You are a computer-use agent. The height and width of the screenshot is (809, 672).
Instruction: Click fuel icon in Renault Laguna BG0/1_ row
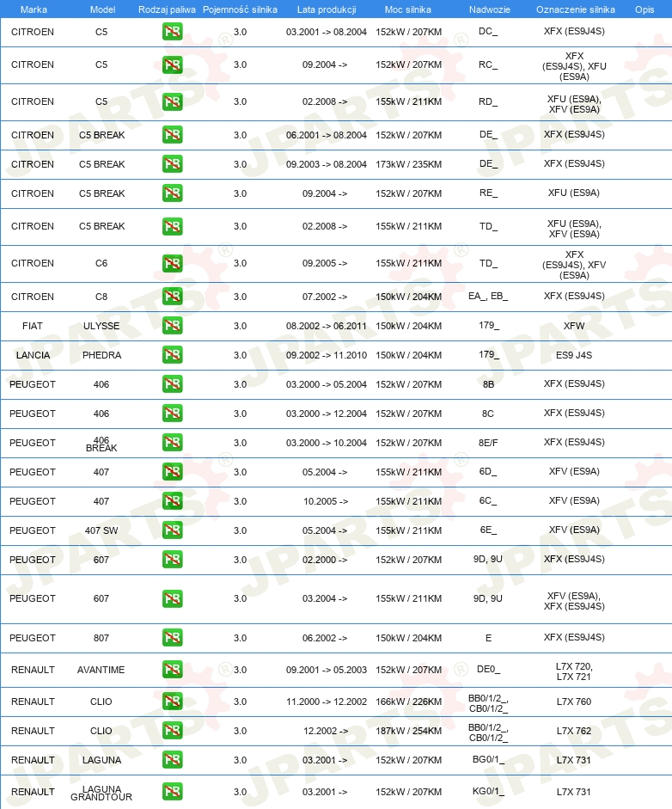click(x=172, y=760)
